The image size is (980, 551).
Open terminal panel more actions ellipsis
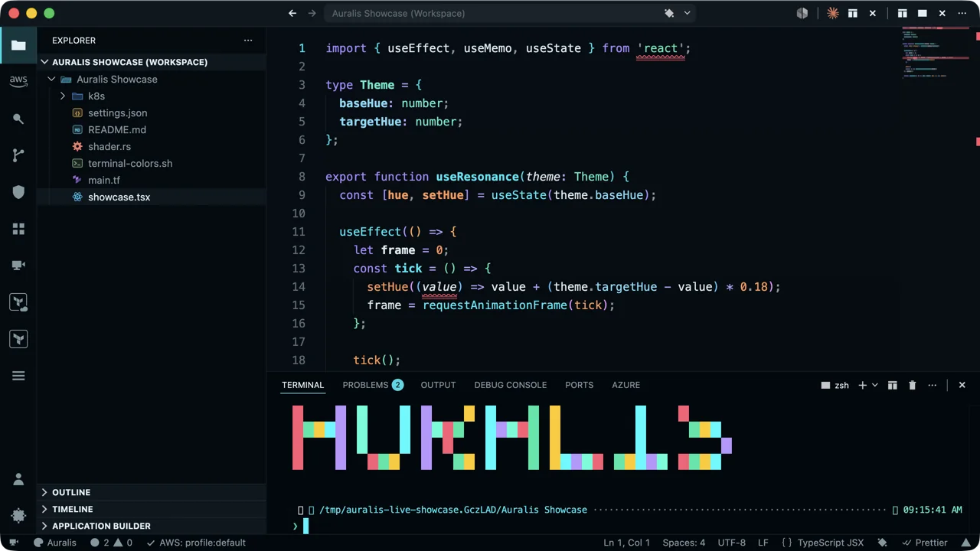(933, 385)
